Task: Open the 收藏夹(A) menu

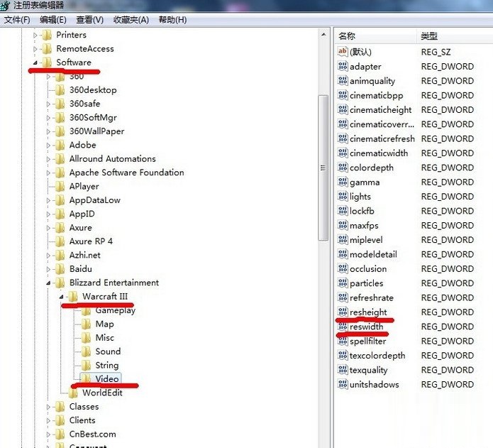Action: click(x=131, y=20)
